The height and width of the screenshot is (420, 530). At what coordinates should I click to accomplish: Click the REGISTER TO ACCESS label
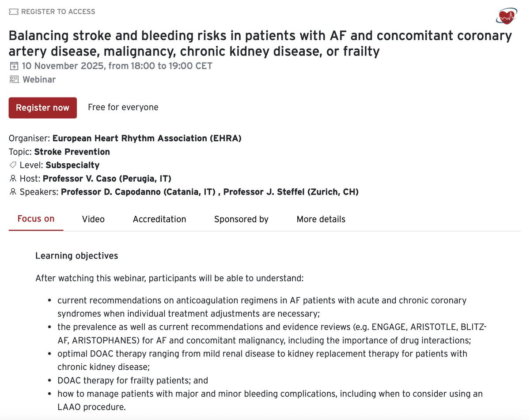58,11
